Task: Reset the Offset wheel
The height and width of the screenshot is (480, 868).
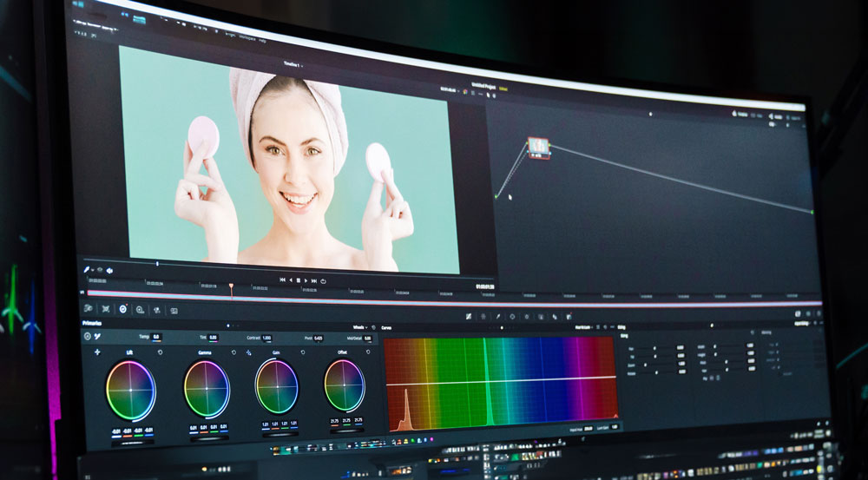Action: tap(369, 352)
